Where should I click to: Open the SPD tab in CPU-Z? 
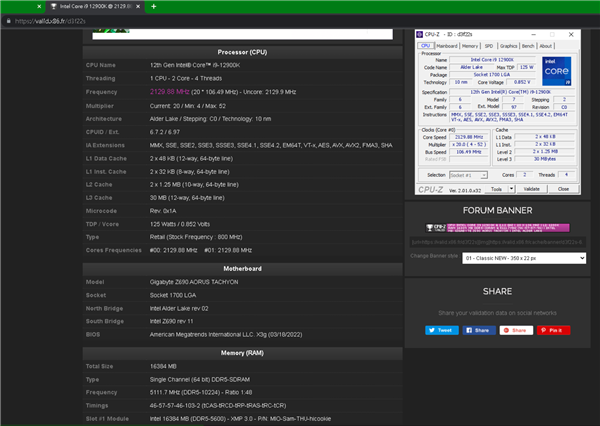click(489, 46)
